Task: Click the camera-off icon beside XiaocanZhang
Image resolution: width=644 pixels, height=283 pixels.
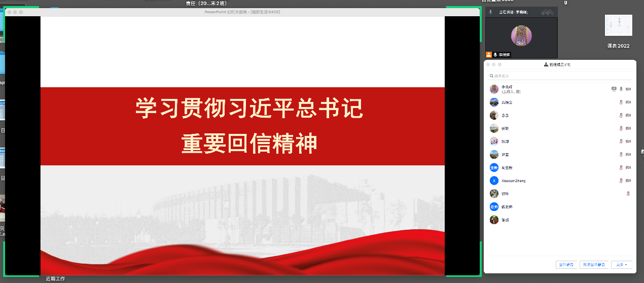Action: 628,181
